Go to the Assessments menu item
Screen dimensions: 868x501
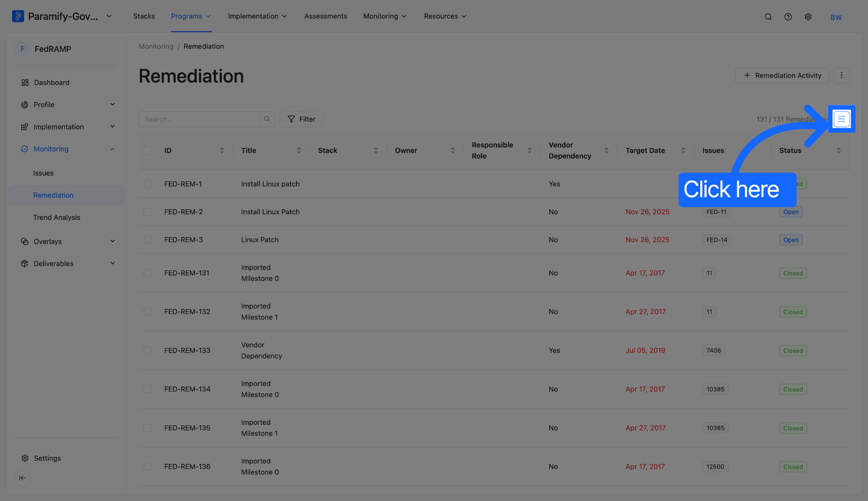coord(325,16)
